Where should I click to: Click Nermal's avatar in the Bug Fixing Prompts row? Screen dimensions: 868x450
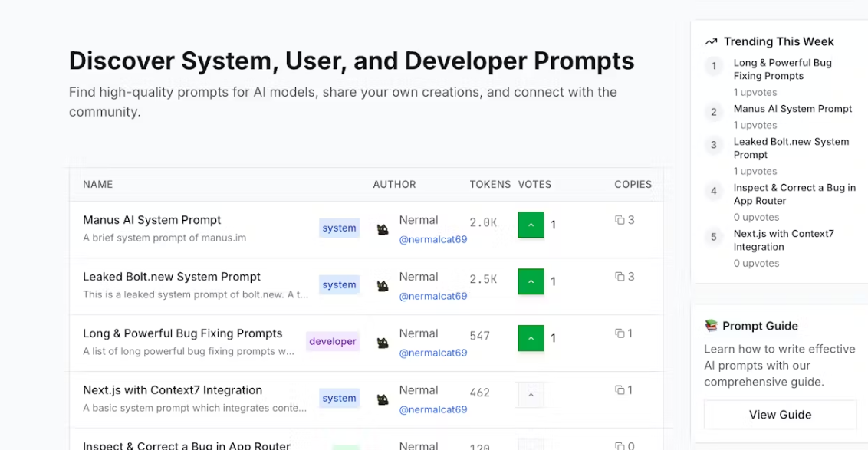click(383, 343)
